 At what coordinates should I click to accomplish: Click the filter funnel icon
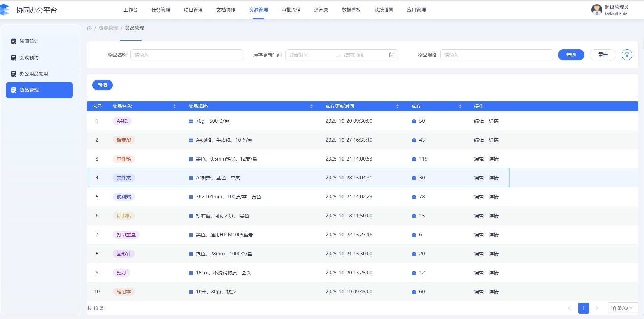pos(627,55)
